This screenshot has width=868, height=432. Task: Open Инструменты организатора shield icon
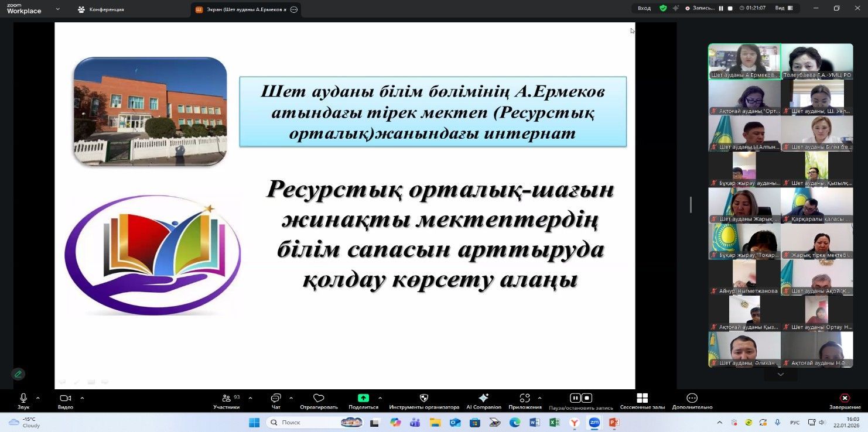pyautogui.click(x=424, y=401)
